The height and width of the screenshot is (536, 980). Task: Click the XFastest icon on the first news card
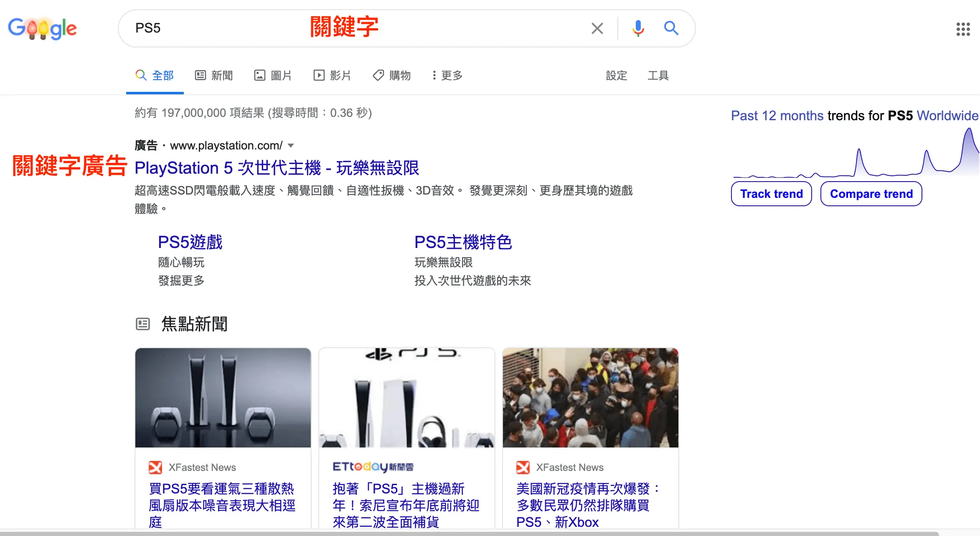155,468
